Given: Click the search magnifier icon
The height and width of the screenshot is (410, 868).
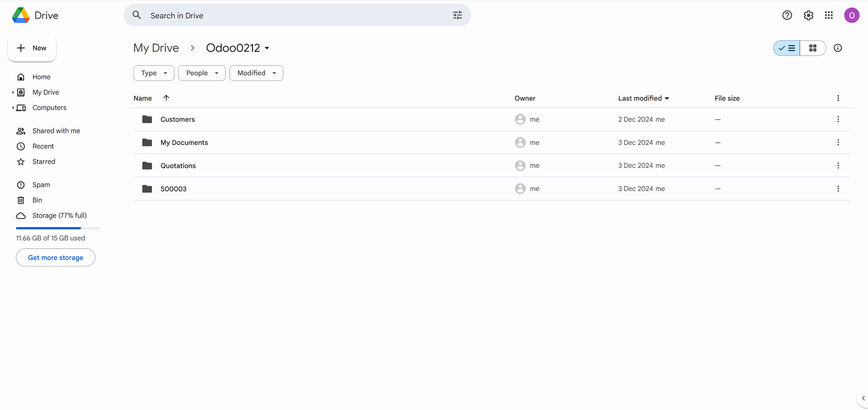Looking at the screenshot, I should pos(137,15).
